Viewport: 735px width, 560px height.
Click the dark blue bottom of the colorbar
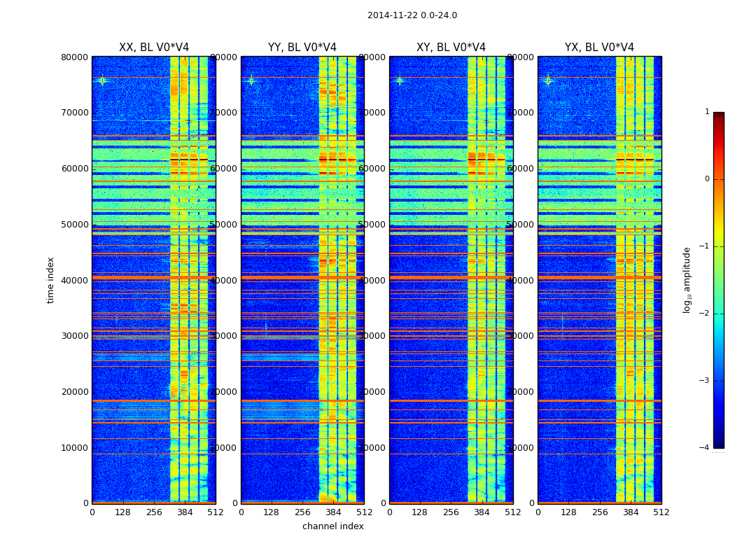pyautogui.click(x=718, y=444)
